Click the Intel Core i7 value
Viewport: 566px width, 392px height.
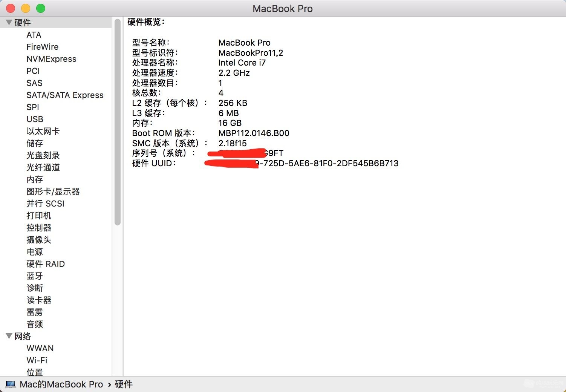click(242, 63)
